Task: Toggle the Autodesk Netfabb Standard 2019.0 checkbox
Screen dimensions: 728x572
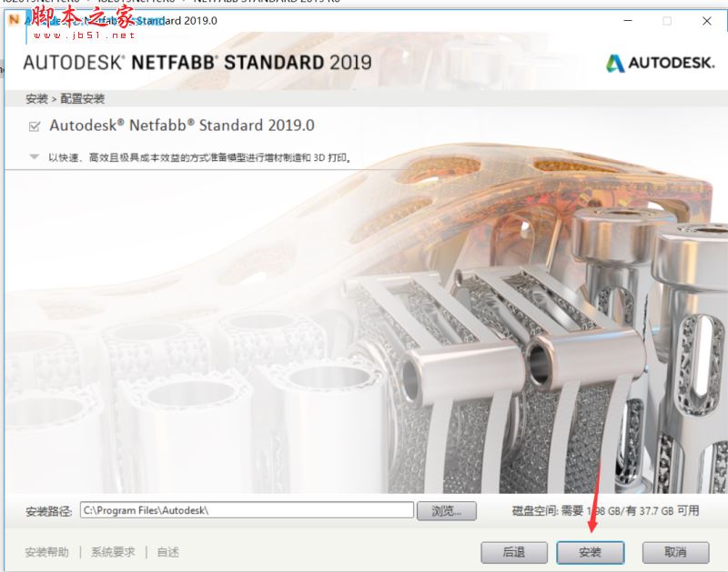Action: (x=35, y=126)
